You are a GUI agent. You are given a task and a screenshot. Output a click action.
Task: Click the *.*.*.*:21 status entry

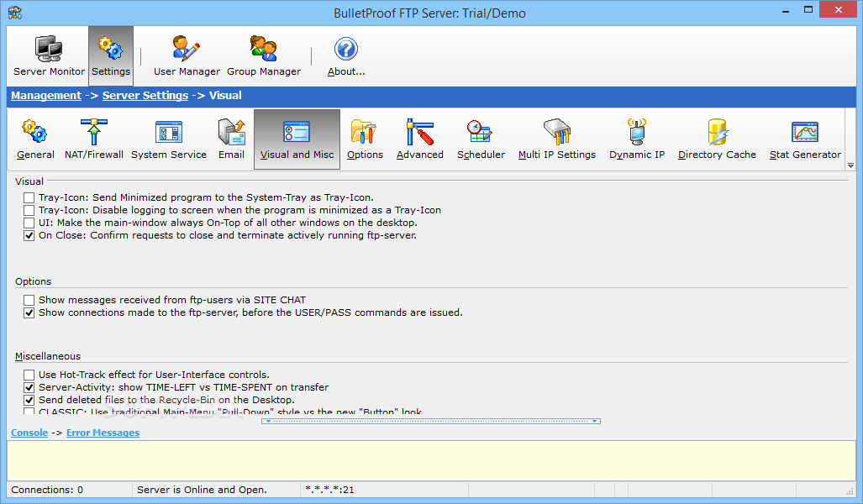tap(329, 490)
